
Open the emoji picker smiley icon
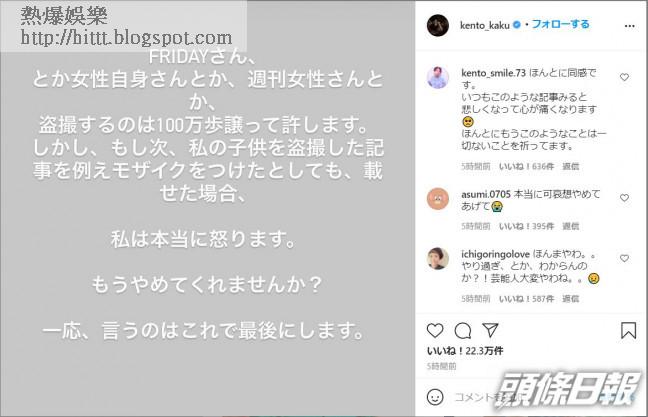click(x=435, y=397)
